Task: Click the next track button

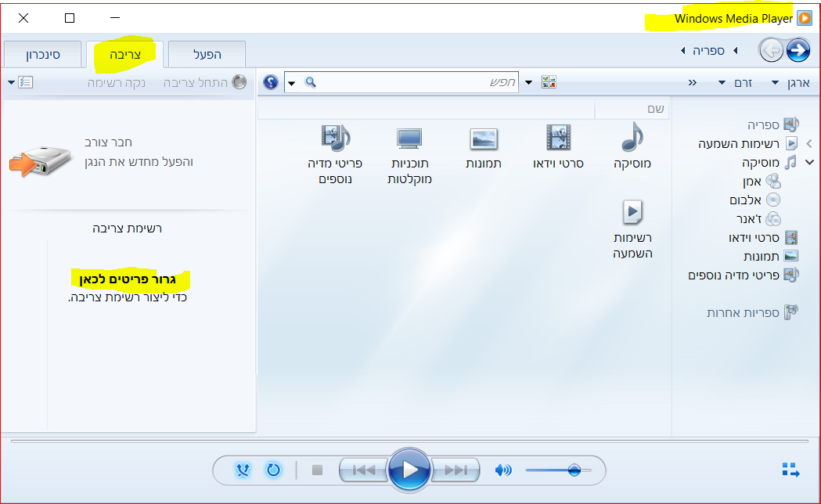Action: (455, 470)
